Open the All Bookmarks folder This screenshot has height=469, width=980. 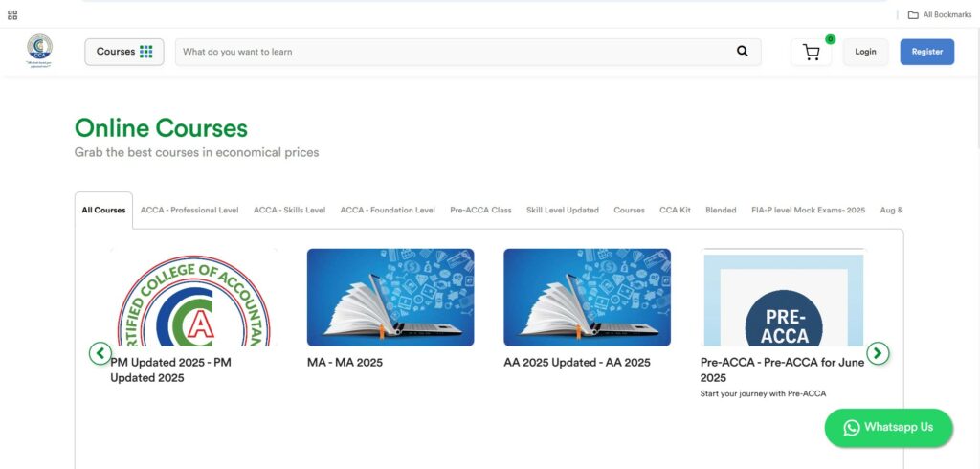click(939, 14)
